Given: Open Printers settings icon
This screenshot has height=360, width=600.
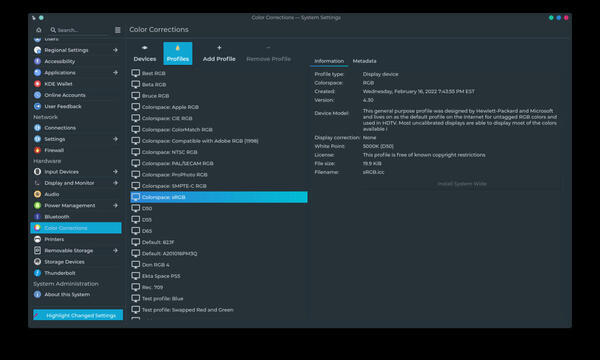Looking at the screenshot, I should click(x=38, y=239).
